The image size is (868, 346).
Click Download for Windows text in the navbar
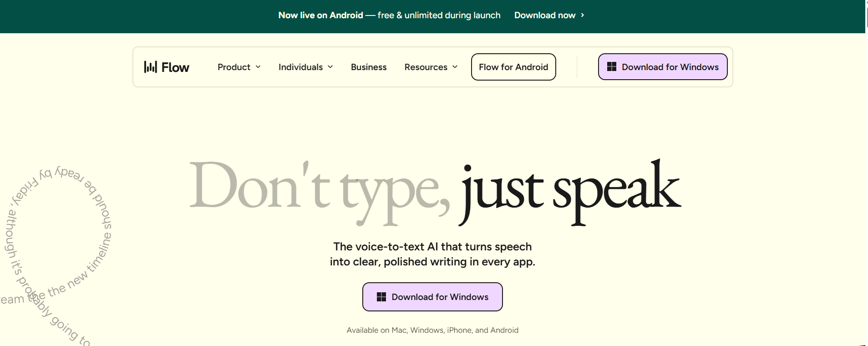click(670, 67)
